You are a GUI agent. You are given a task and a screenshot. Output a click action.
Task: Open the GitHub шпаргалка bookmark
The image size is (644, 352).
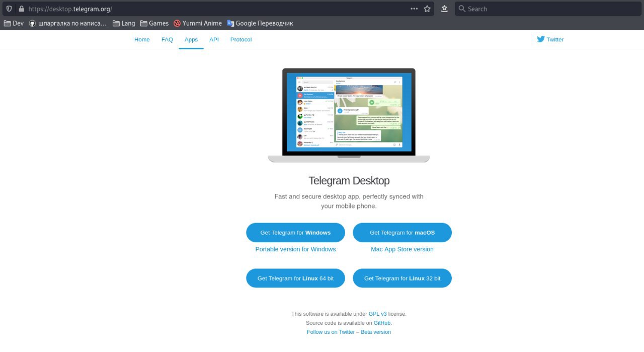click(67, 23)
